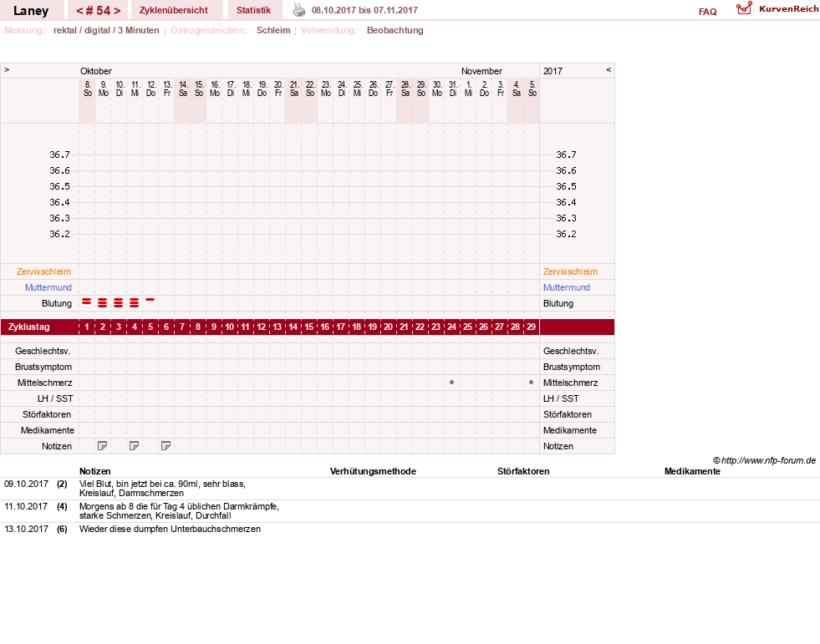Click the Oktober month label
Viewport: 820px width, 644px height.
[x=95, y=71]
